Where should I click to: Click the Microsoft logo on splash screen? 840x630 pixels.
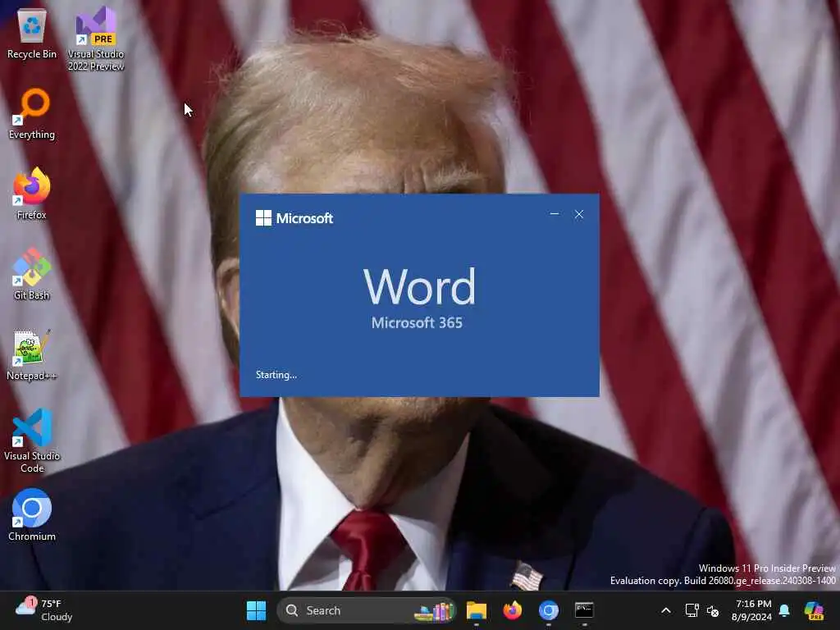(x=294, y=218)
